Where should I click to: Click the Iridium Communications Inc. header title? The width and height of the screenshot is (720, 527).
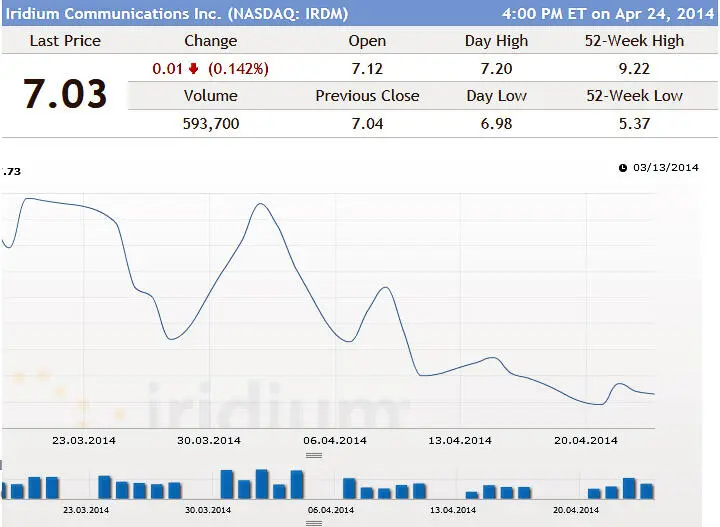tap(177, 14)
